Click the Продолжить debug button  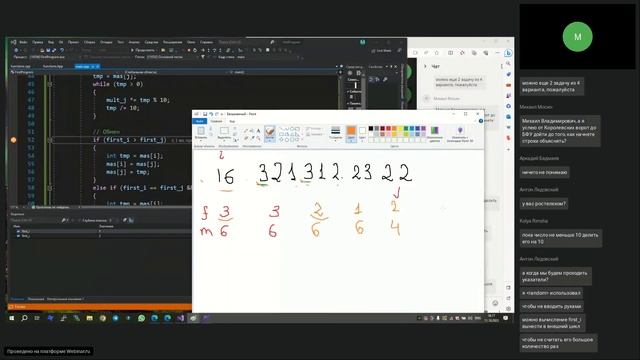tap(143, 50)
